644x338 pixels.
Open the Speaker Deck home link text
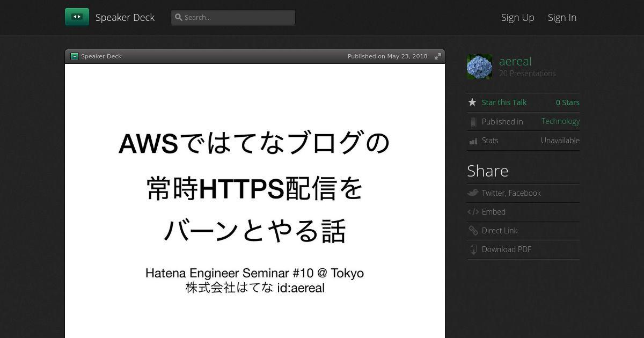(x=125, y=17)
